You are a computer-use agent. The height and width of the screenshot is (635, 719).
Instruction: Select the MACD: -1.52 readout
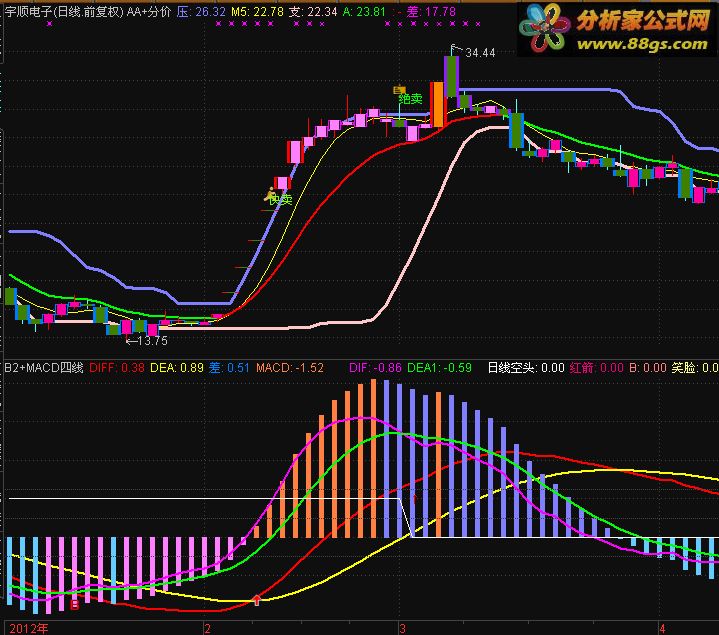290,368
